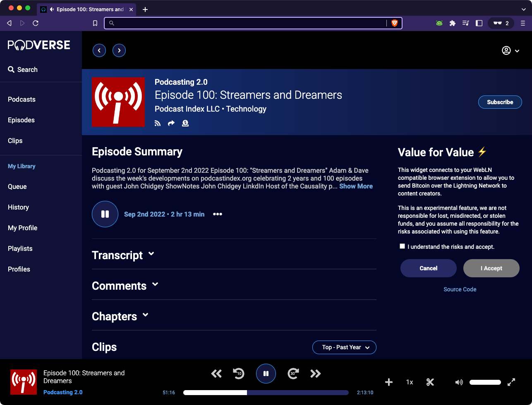The height and width of the screenshot is (405, 532).
Task: Check 'I understand the risks and accept'
Action: [x=402, y=246]
